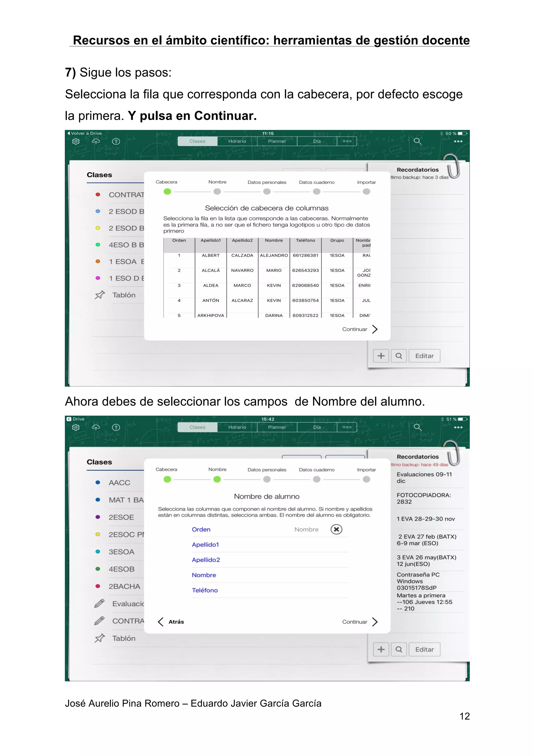Open Tablón pin icon in bottom Clases

(x=100, y=638)
